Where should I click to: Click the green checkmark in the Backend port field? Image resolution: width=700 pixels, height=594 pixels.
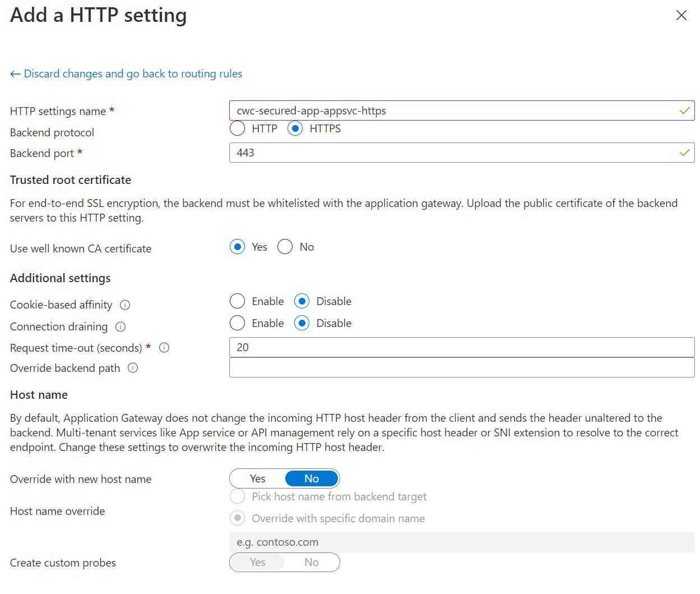point(684,153)
